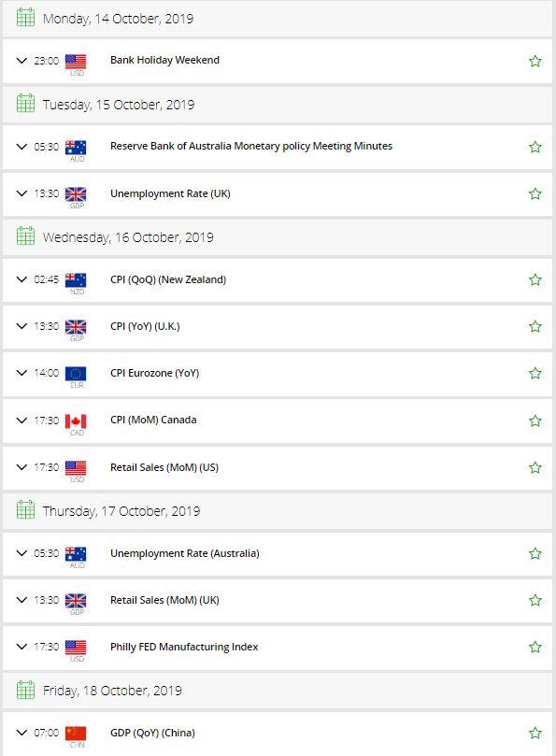Favorite the CPI (QoQ) (New Zealand) event

tap(535, 279)
